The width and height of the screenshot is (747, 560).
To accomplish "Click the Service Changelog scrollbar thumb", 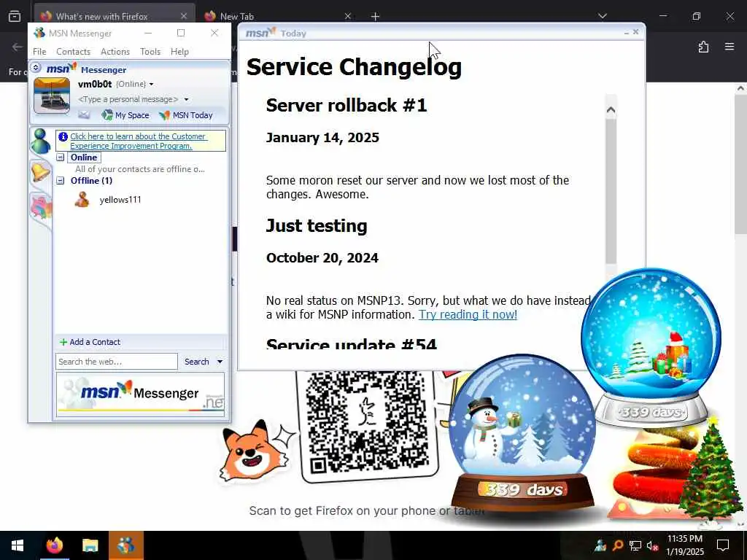I will 611,190.
